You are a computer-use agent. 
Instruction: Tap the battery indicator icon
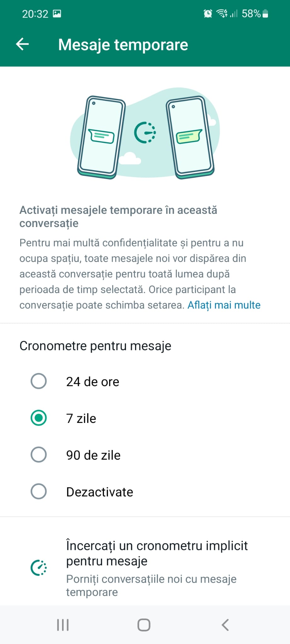coord(265,14)
